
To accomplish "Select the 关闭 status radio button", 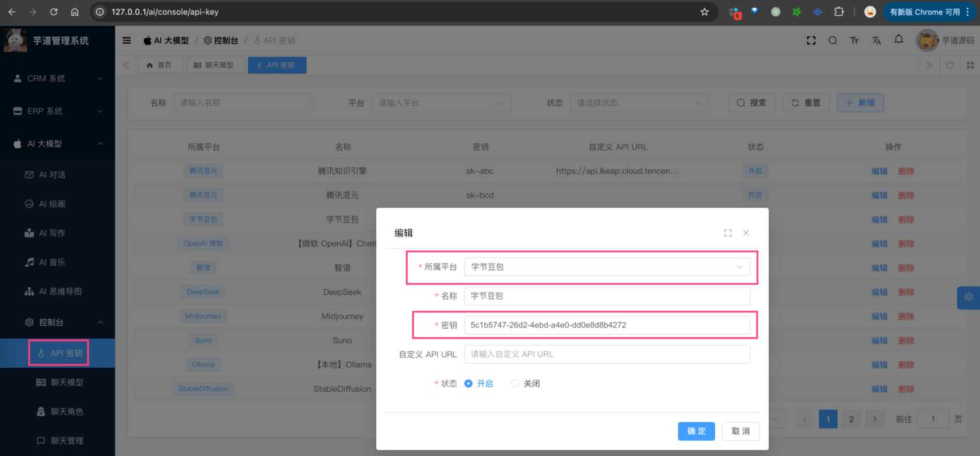I will click(x=515, y=384).
